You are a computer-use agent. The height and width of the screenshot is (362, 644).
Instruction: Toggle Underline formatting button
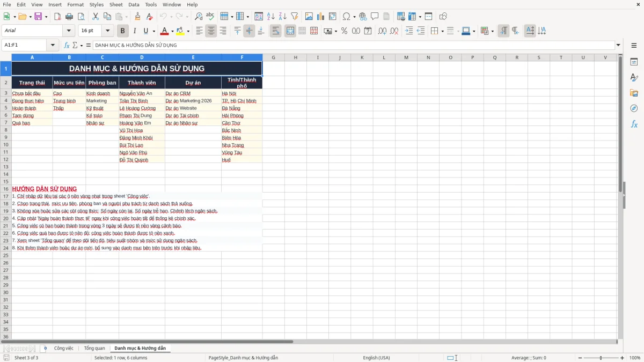(x=145, y=31)
